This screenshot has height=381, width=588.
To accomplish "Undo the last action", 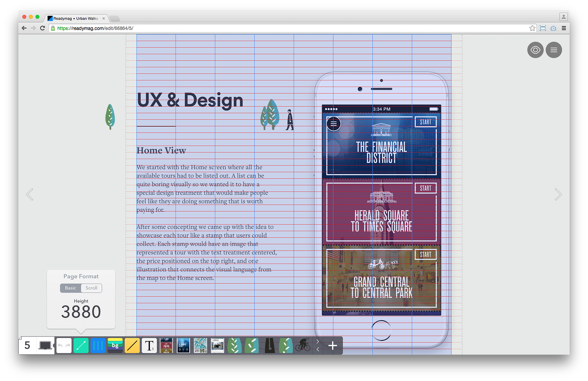I will pos(60,345).
